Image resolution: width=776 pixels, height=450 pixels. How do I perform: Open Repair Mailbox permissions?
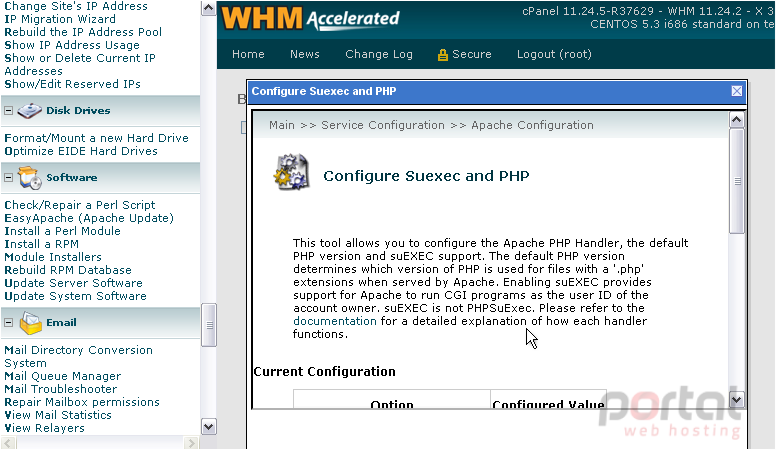(x=82, y=402)
